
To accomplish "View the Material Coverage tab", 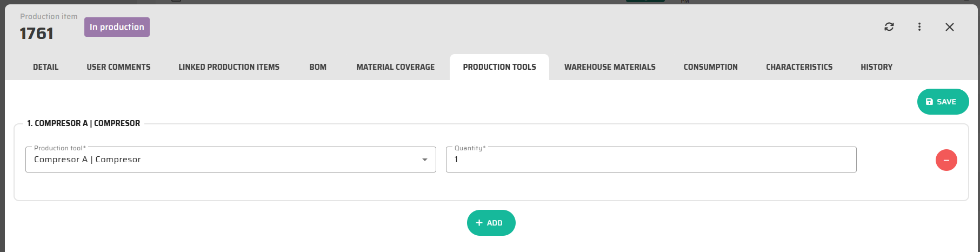I will coord(395,67).
